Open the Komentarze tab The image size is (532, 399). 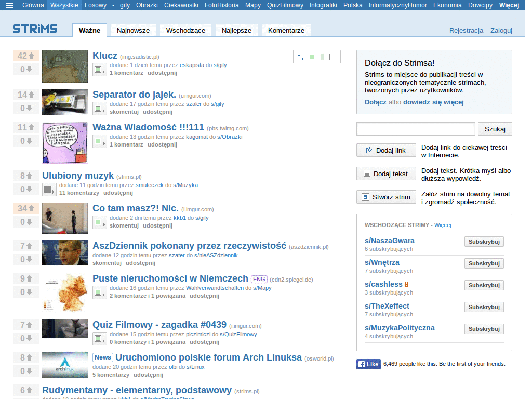tap(286, 30)
